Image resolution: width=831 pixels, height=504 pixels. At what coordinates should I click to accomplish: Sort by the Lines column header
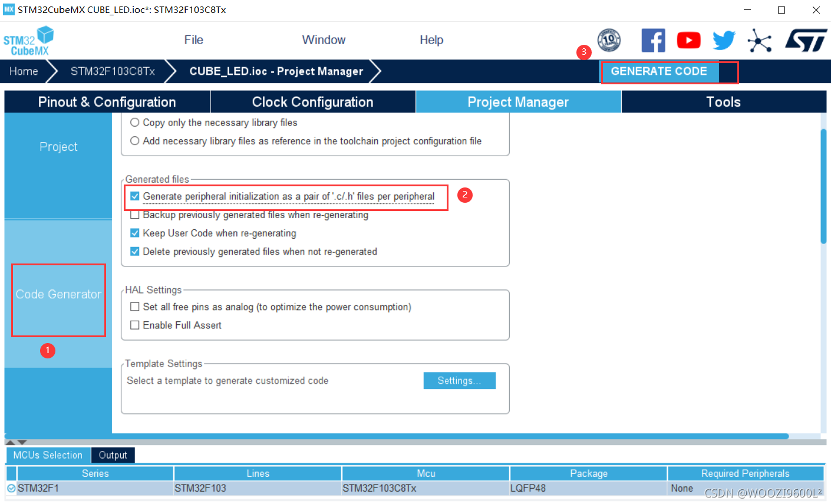point(258,473)
